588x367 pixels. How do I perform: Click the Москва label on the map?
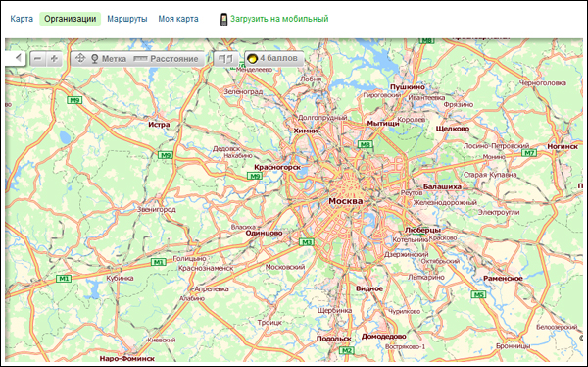[x=346, y=201]
